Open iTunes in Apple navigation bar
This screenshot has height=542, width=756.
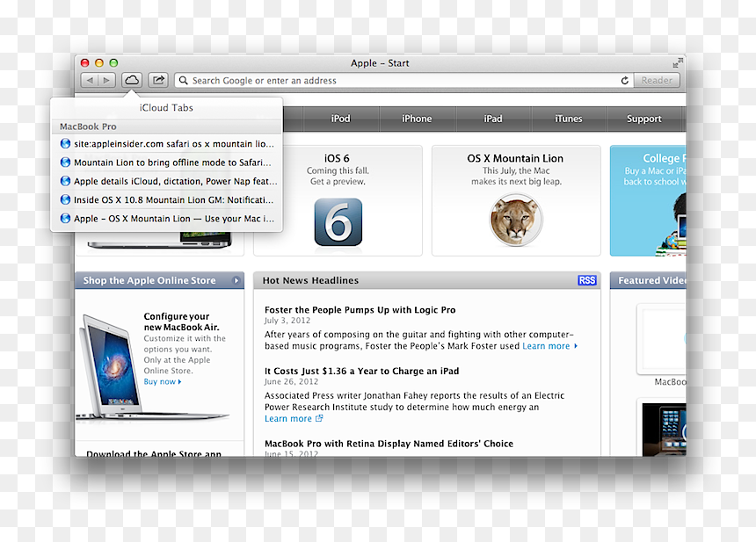click(x=569, y=119)
